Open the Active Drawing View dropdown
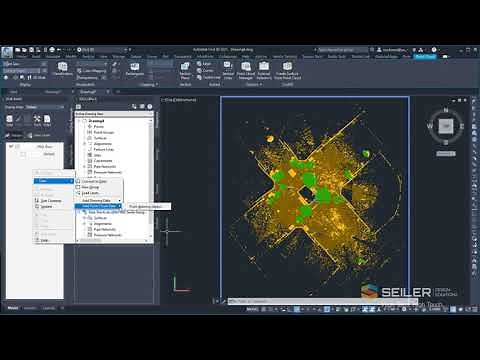Viewport: 480px width, 360px height. 114,114
